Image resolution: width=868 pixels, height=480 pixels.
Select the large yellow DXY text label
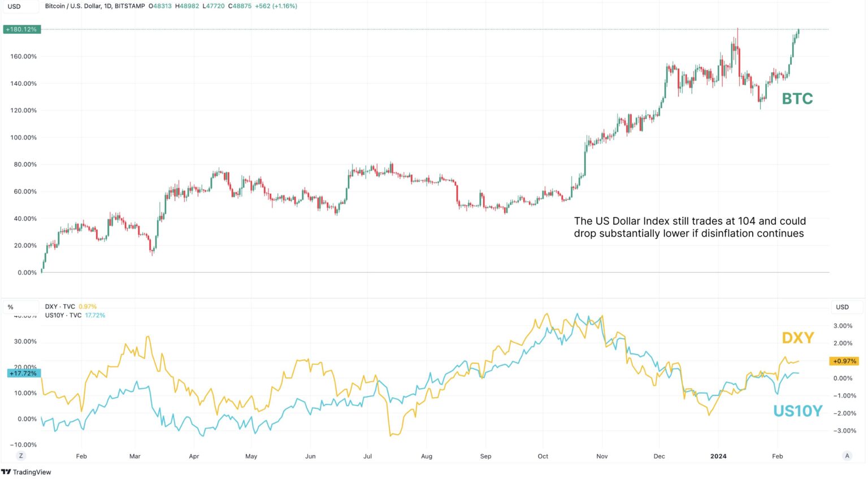797,338
